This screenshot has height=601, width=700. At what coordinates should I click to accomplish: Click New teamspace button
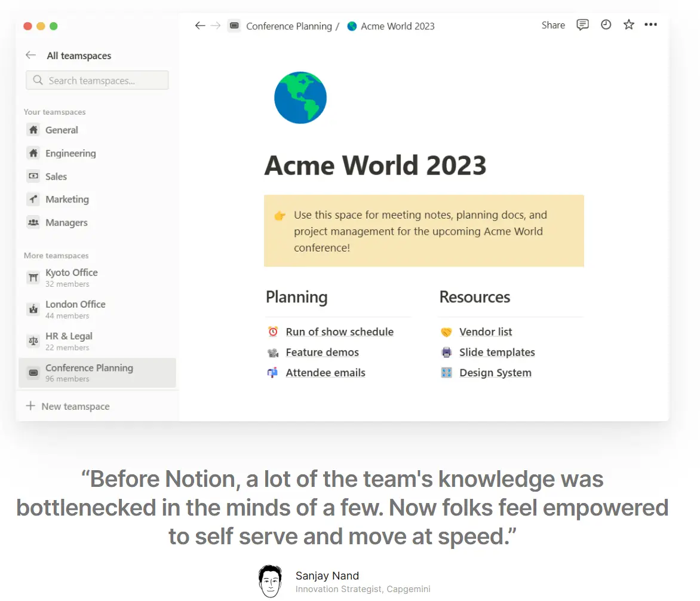pyautogui.click(x=67, y=406)
